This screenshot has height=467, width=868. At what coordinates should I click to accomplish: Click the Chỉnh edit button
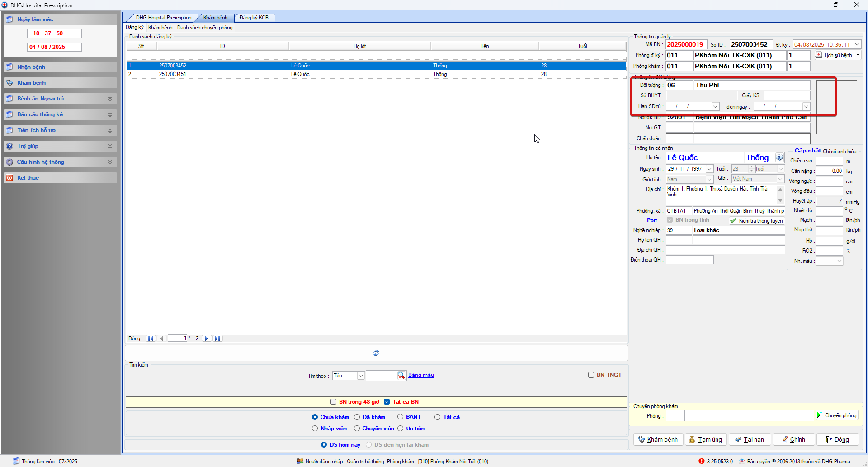point(793,439)
